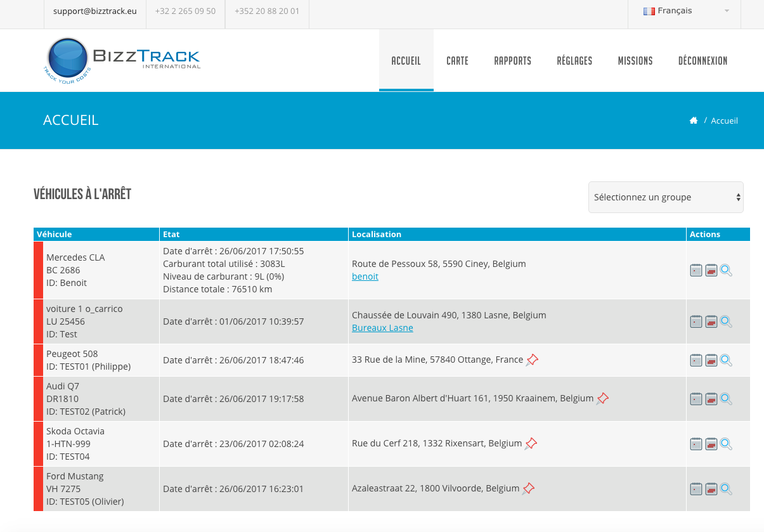Go to the Accueil menu tab
Image resolution: width=764 pixels, height=532 pixels.
[x=406, y=61]
